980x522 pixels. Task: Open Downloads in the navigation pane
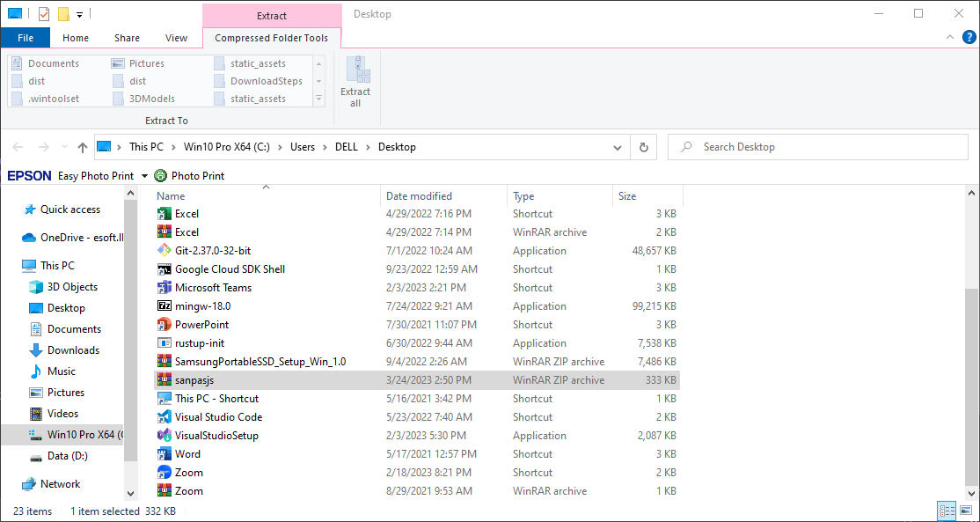73,350
